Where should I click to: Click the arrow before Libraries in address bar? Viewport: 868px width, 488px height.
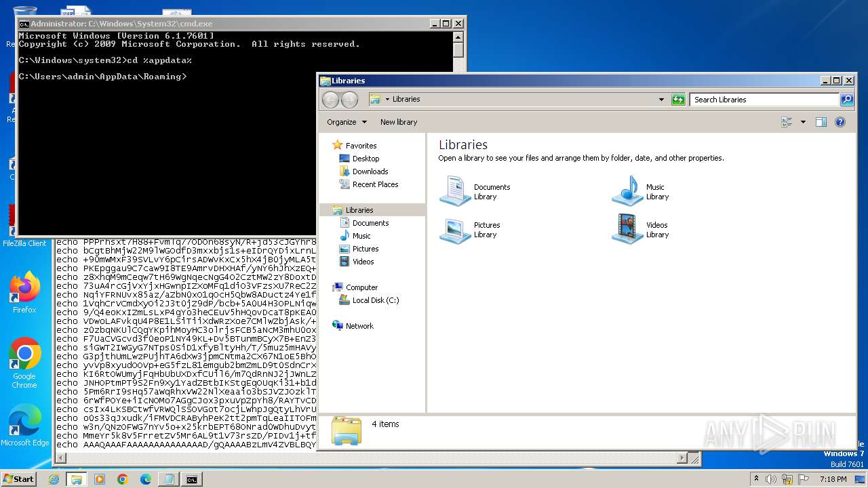[387, 100]
